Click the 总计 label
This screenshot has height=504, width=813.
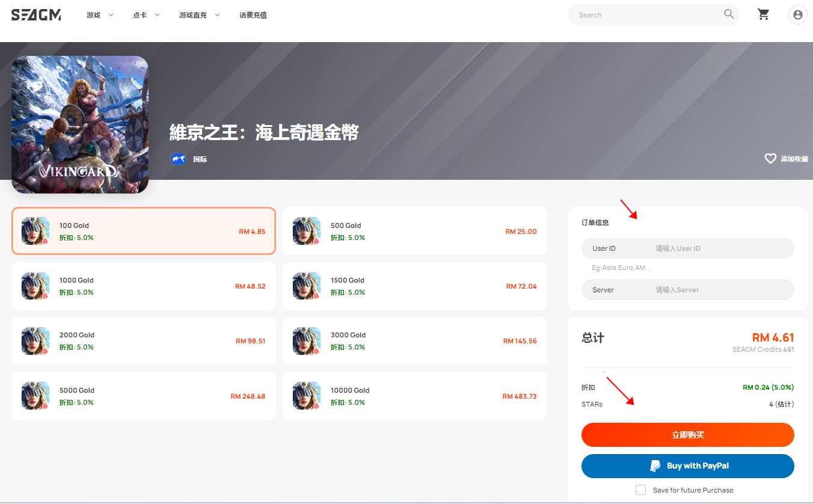pos(593,337)
